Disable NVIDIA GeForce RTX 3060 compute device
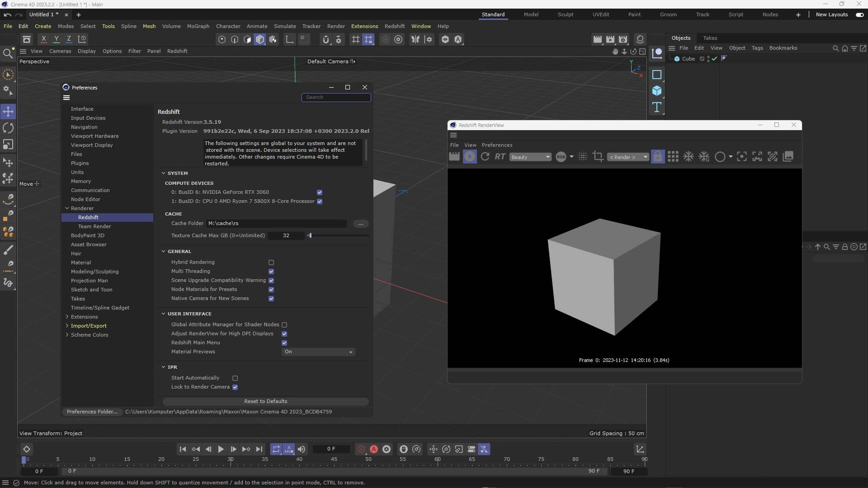The height and width of the screenshot is (488, 868). pos(320,192)
